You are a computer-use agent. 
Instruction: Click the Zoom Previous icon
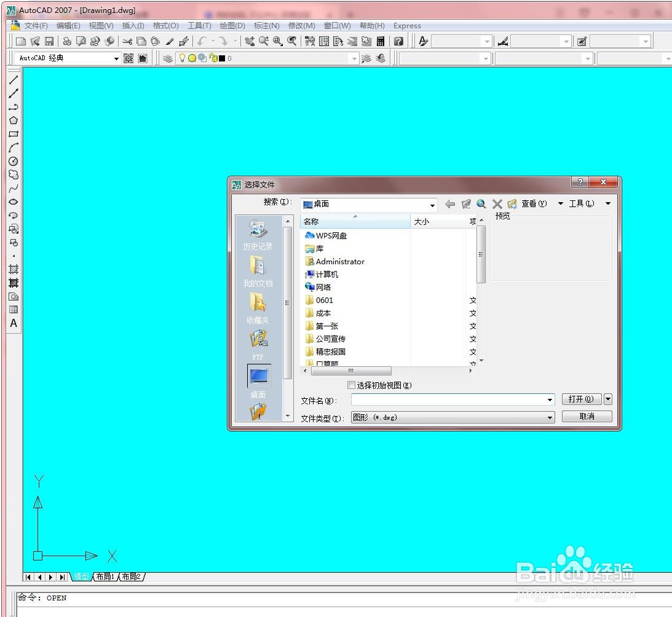(x=292, y=41)
